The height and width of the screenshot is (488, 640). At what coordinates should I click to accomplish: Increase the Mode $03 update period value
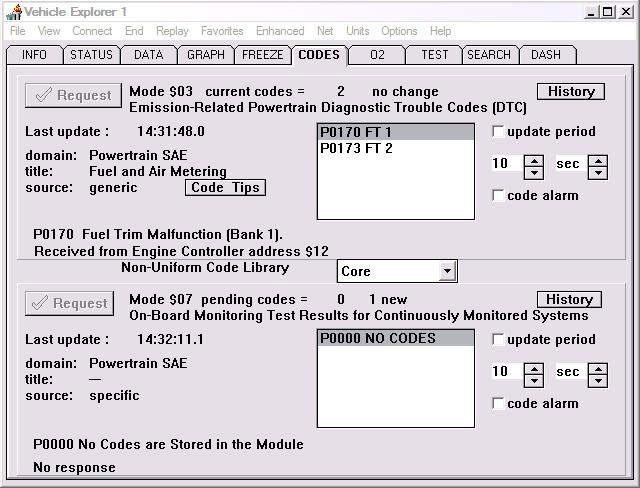[534, 159]
